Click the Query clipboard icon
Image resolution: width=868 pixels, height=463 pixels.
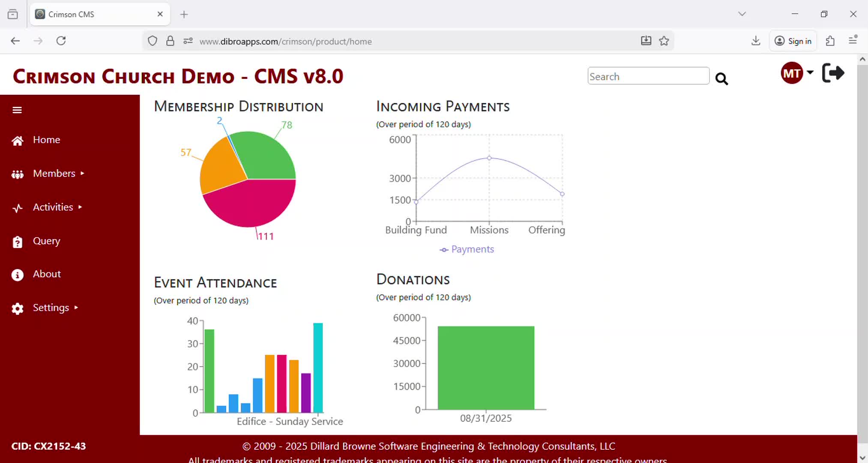click(x=18, y=242)
